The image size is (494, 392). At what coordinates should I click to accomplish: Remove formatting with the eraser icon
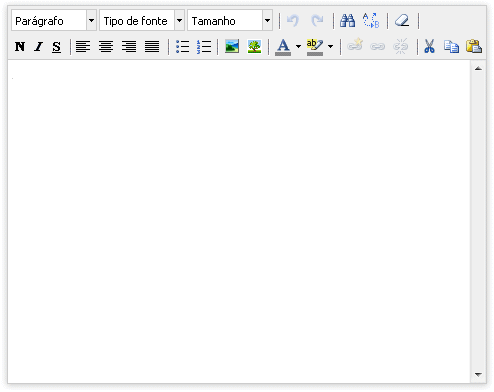(402, 21)
